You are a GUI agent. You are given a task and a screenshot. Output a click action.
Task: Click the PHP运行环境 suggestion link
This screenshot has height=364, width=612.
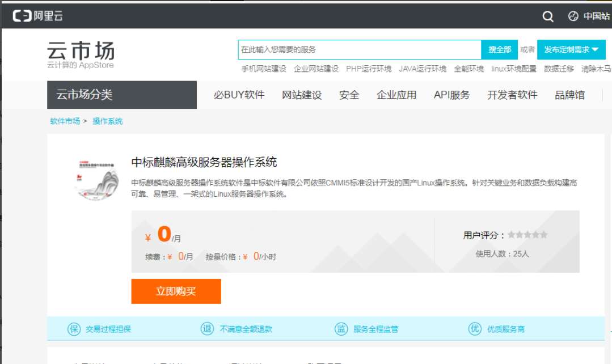pyautogui.click(x=369, y=69)
